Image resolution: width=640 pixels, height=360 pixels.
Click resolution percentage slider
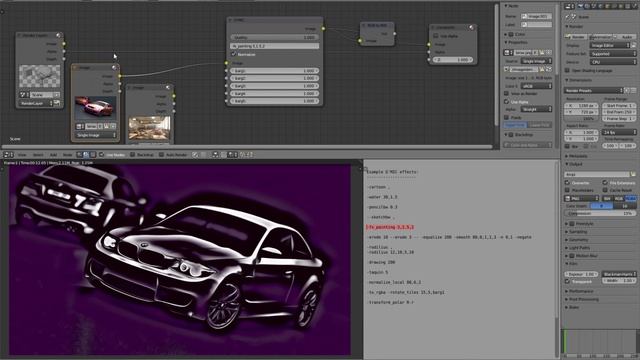pos(582,118)
